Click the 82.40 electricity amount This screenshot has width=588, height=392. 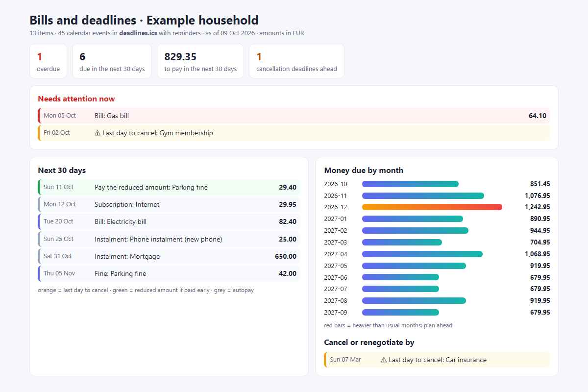click(288, 221)
